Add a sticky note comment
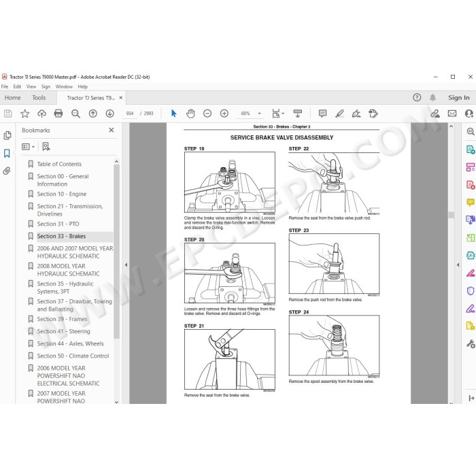This screenshot has width=476, height=476. tap(322, 114)
